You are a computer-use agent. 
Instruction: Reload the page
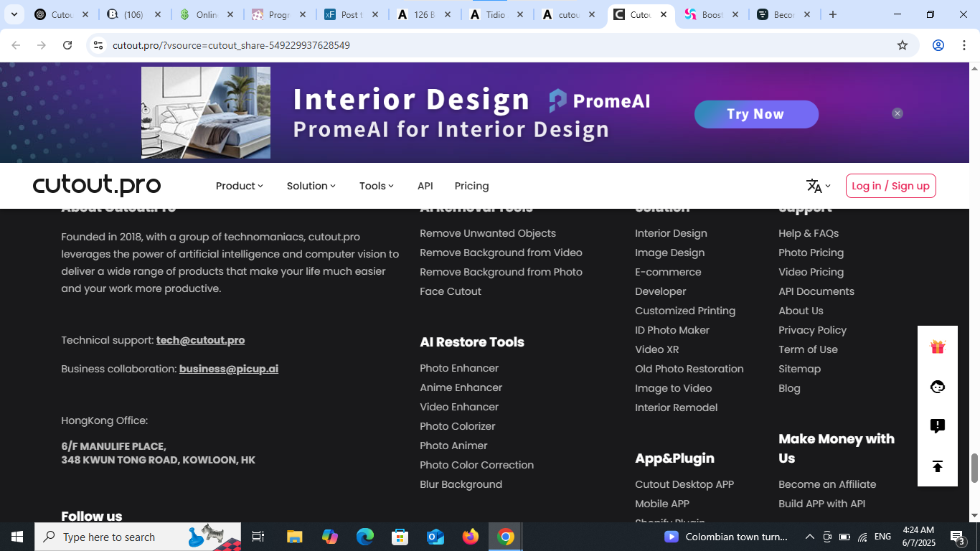click(x=67, y=45)
